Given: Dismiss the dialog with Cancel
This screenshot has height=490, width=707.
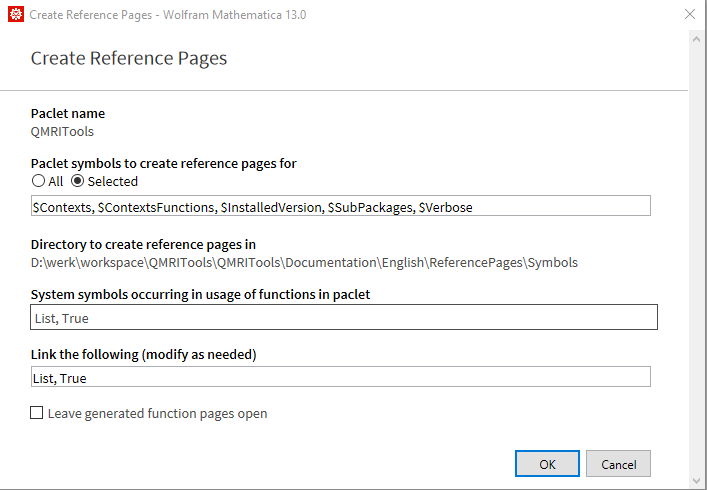Looking at the screenshot, I should pyautogui.click(x=618, y=463).
